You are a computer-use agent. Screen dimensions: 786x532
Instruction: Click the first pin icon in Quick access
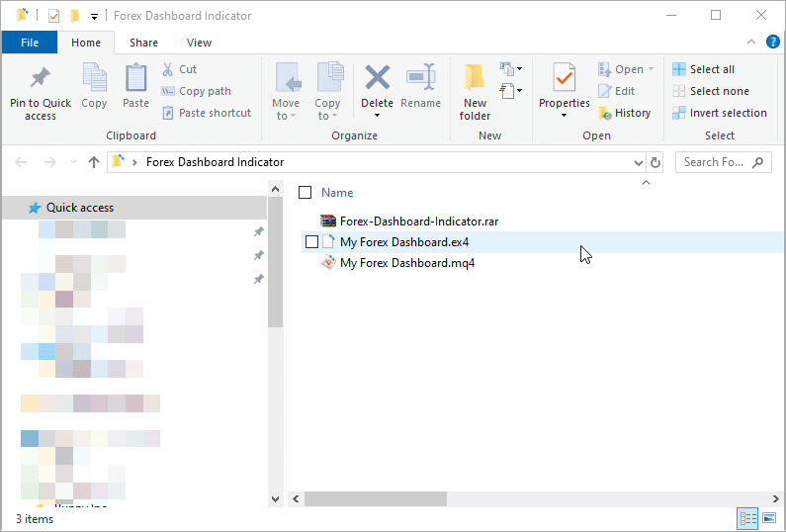click(258, 231)
